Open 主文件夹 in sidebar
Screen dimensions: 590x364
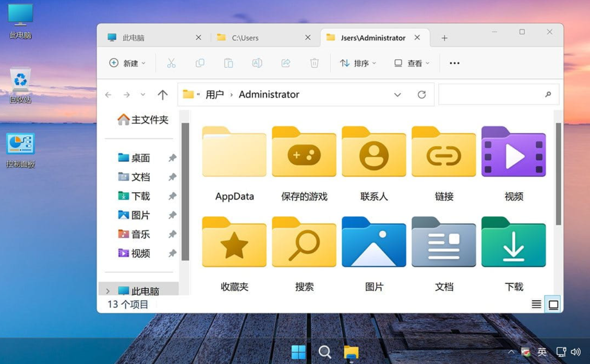(143, 120)
